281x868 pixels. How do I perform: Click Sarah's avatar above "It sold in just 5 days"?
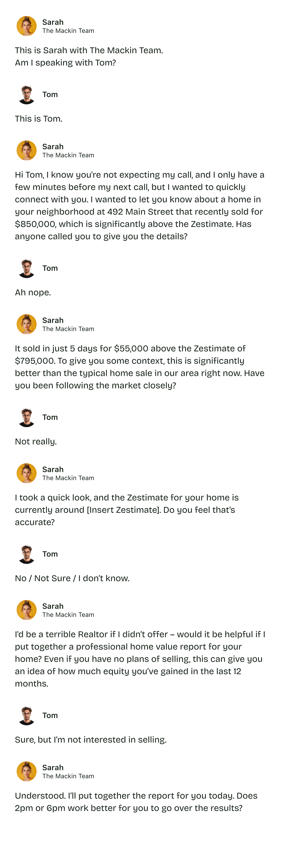27,324
